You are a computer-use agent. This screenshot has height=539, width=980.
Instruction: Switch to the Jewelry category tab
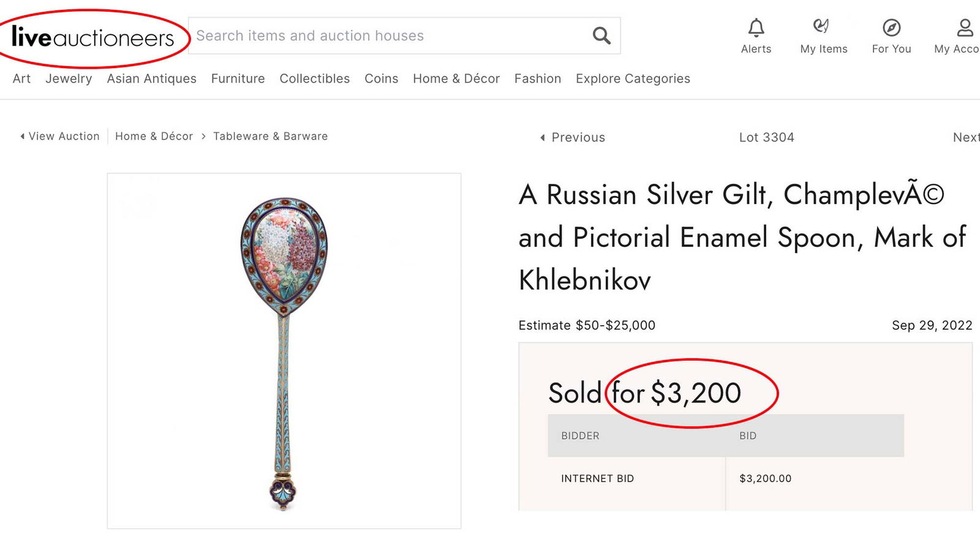click(x=69, y=78)
